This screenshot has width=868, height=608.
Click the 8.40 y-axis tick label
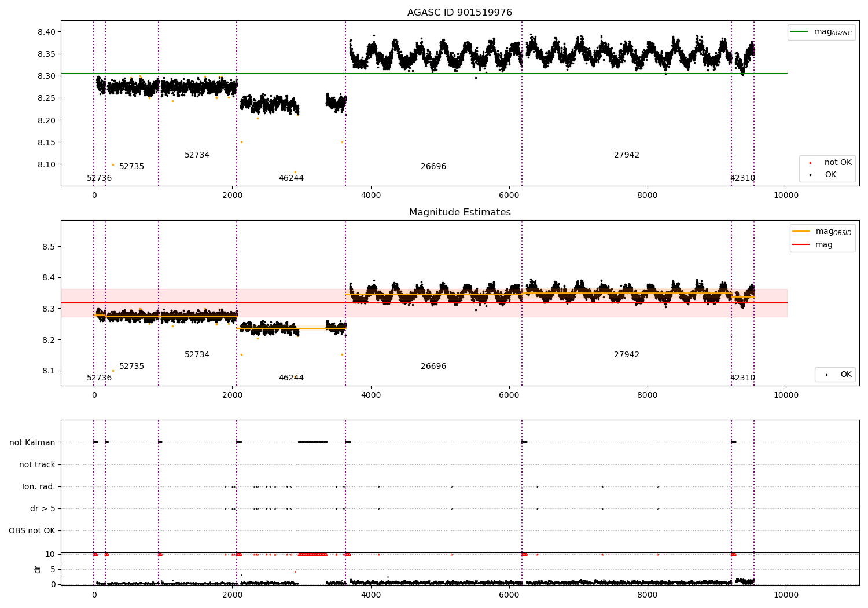[47, 32]
